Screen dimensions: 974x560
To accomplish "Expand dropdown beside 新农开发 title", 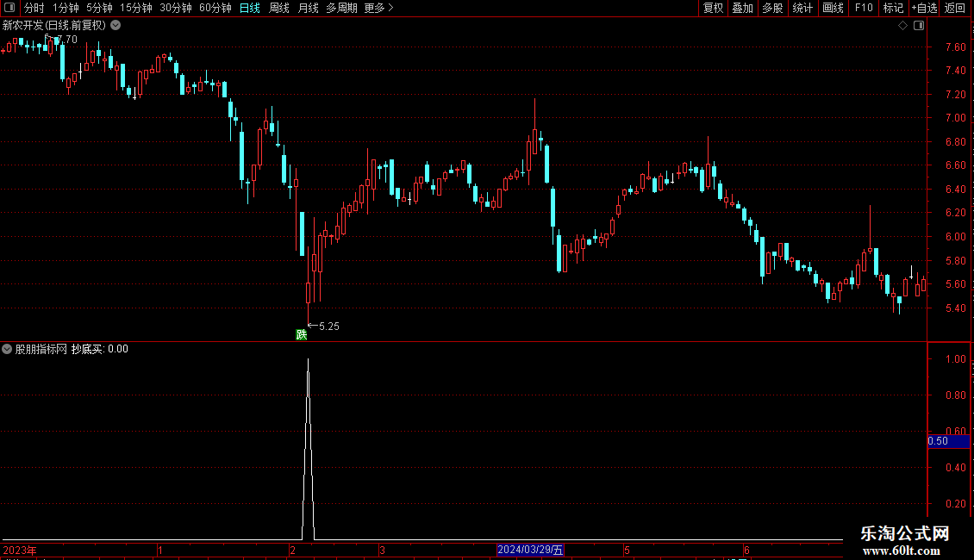I will point(116,26).
